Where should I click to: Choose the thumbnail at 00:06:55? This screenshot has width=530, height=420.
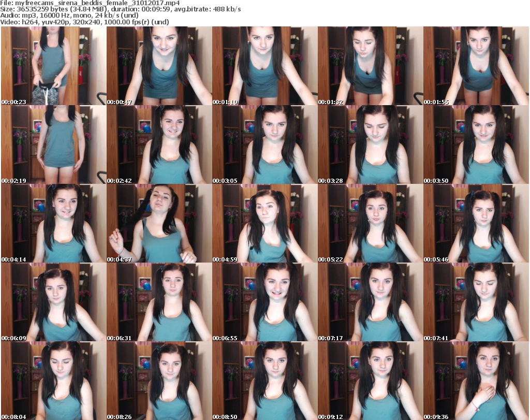pyautogui.click(x=264, y=302)
